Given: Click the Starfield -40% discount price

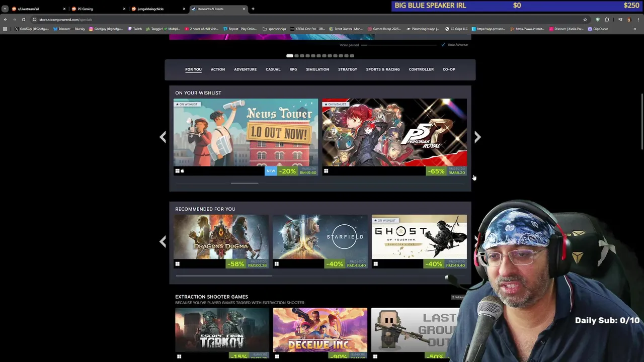Looking at the screenshot, I should coord(347,264).
